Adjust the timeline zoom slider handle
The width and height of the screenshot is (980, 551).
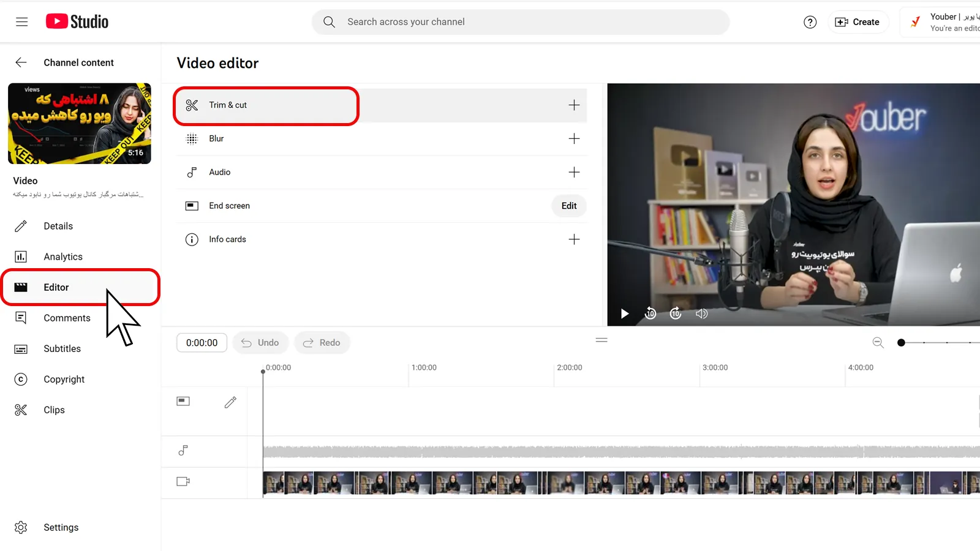pyautogui.click(x=901, y=343)
